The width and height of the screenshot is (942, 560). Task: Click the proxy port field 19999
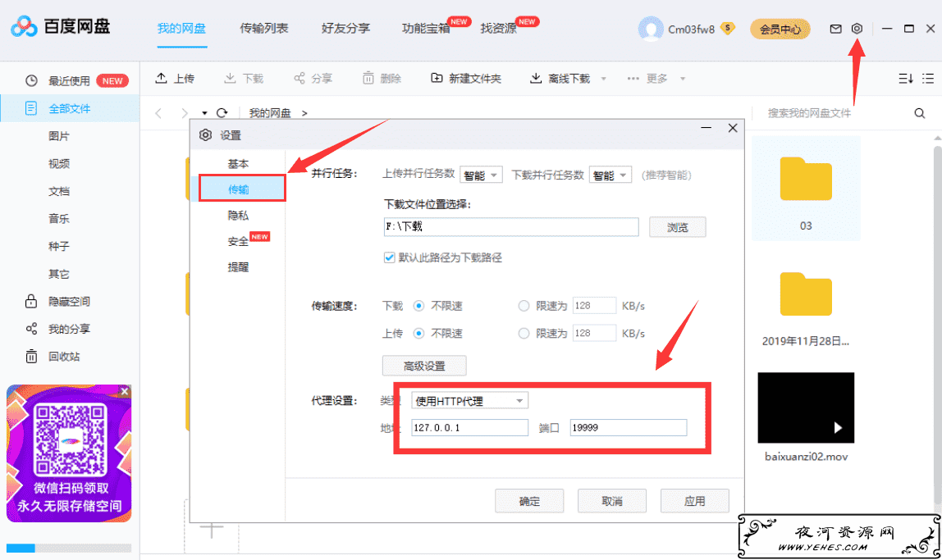coord(629,427)
